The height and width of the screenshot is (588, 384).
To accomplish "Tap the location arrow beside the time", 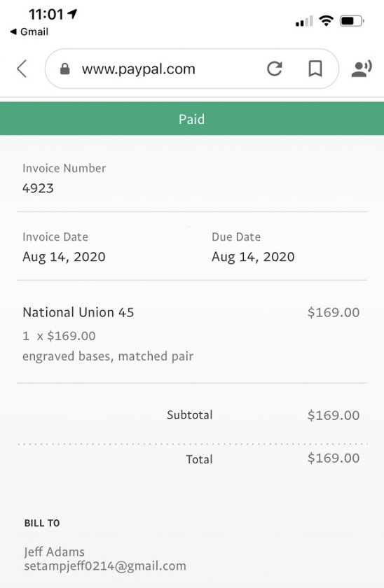I will 72,14.
